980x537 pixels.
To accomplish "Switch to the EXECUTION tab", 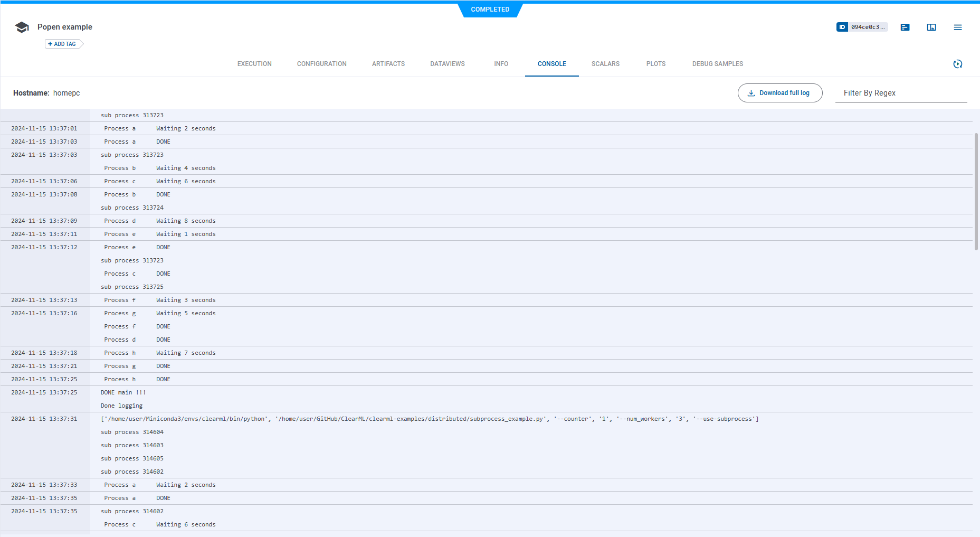I will pyautogui.click(x=254, y=64).
